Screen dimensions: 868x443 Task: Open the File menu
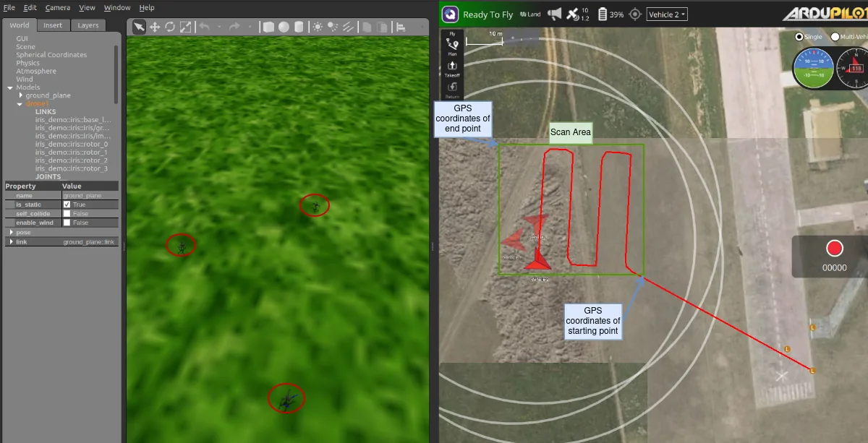9,7
